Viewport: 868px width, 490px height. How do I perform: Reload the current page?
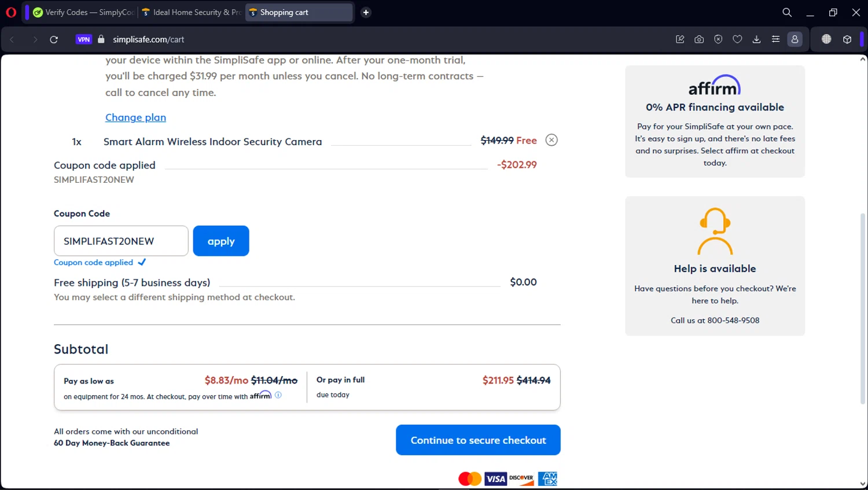[54, 39]
